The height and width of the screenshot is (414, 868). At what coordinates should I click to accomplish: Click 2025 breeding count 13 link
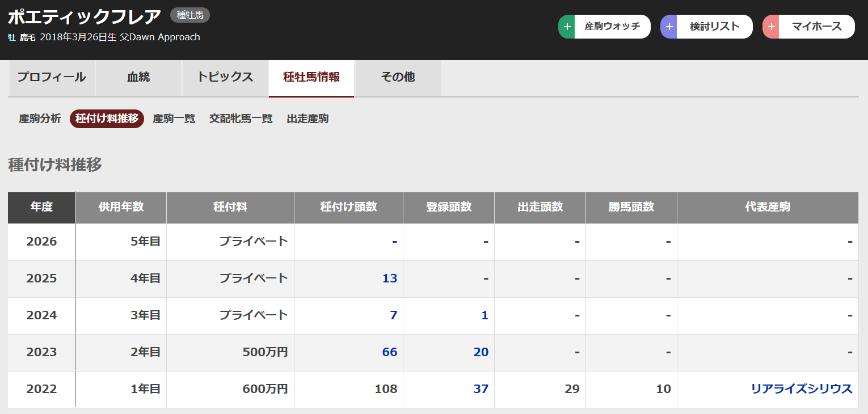389,278
